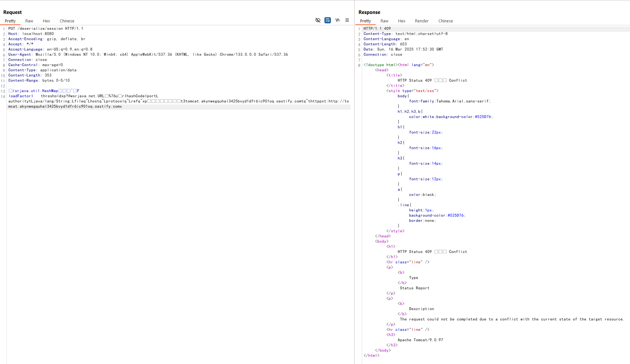The height and width of the screenshot is (364, 630).
Task: Click the Content-Language: en response header
Action: click(x=386, y=39)
